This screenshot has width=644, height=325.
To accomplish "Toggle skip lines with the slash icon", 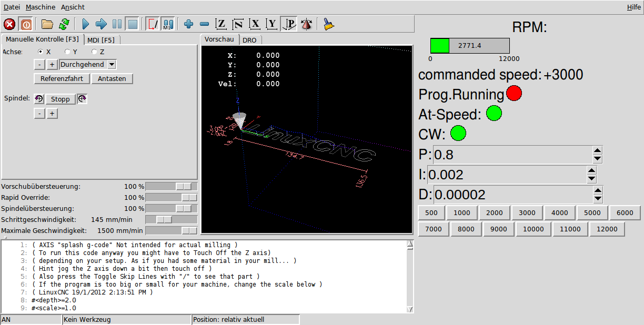I will click(x=153, y=24).
